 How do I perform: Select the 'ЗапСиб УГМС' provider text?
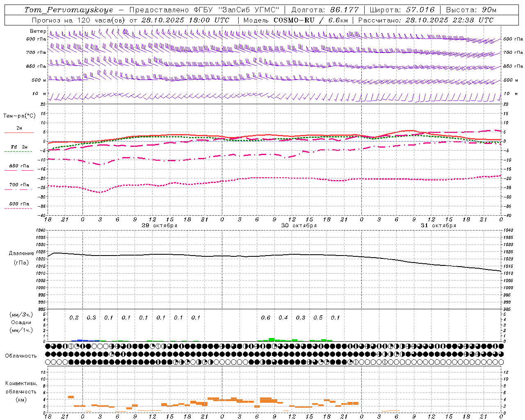pyautogui.click(x=249, y=10)
